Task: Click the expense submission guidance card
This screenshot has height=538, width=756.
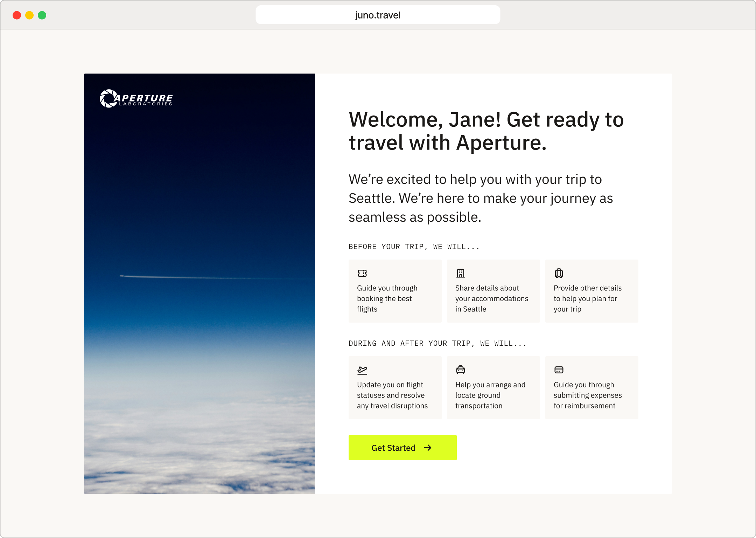Action: (x=591, y=387)
